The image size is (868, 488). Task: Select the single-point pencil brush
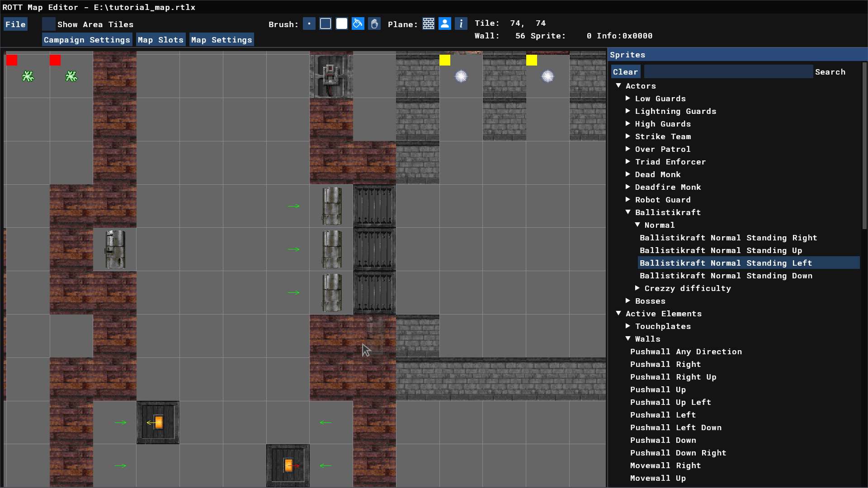[x=309, y=24]
